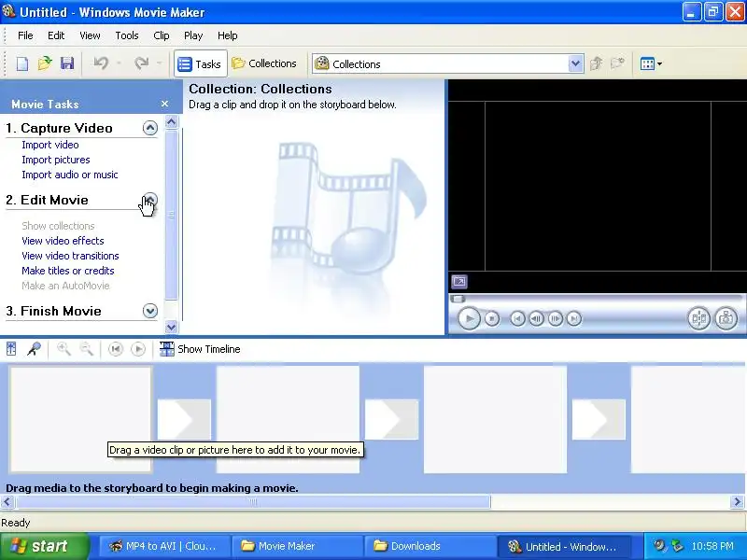Image resolution: width=747 pixels, height=560 pixels.
Task: Switch to MP4 to AVI taskbar window
Action: tap(165, 546)
